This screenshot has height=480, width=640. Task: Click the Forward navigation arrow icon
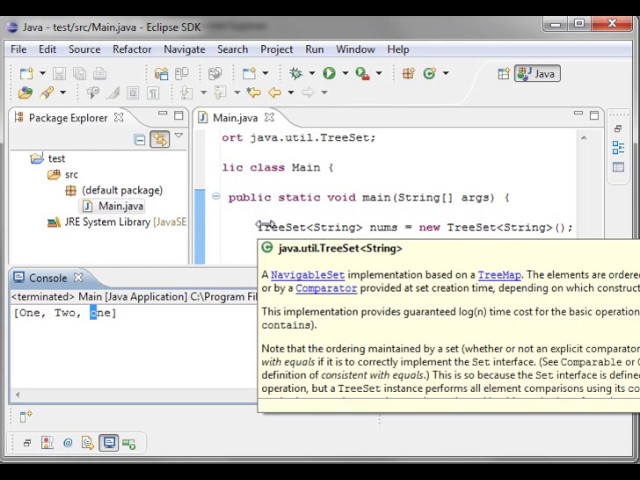tap(308, 93)
